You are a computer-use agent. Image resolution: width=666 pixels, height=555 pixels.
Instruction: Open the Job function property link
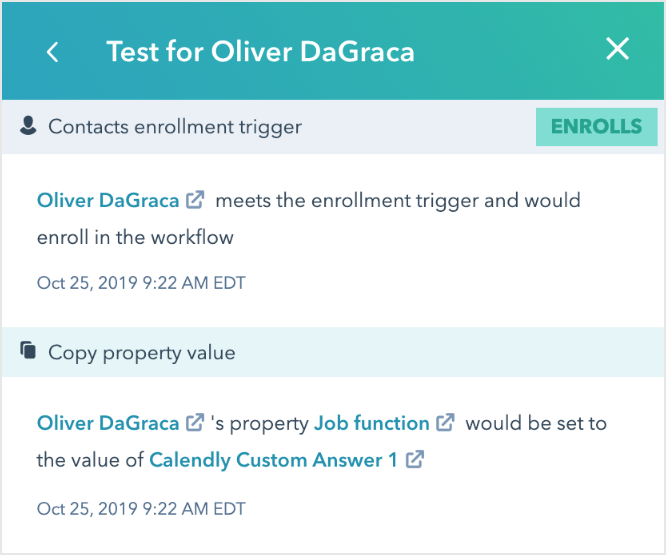371,423
